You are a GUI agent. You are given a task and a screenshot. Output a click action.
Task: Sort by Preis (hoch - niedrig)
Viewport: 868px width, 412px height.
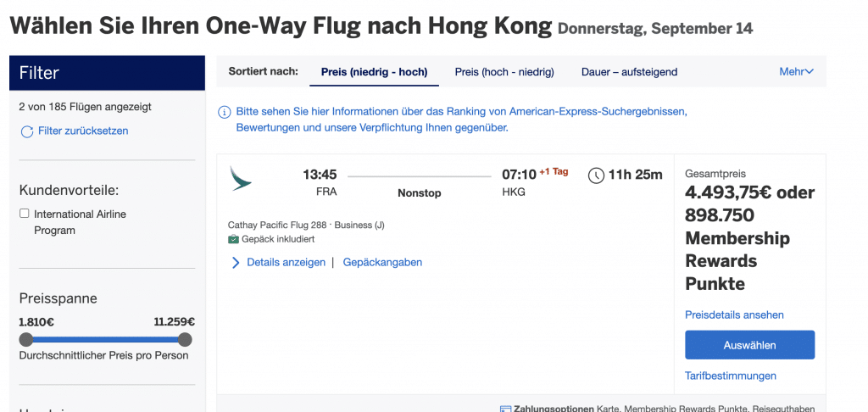(504, 72)
